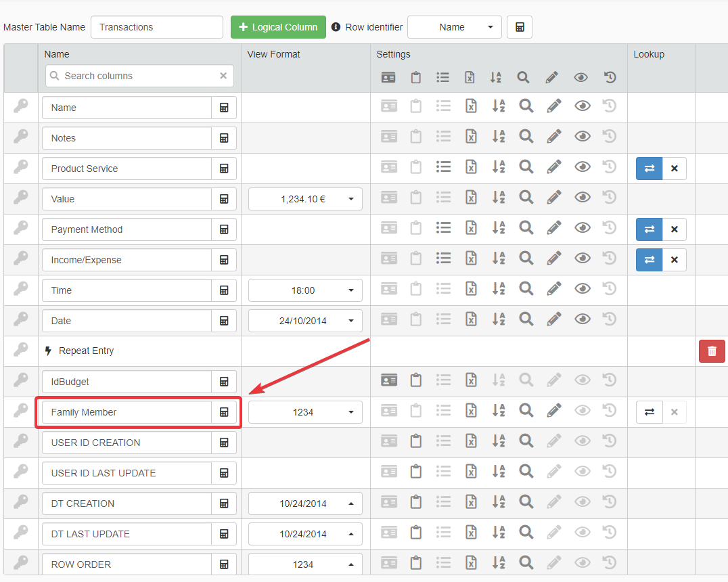728x582 pixels.
Task: Click the search magnifier icon in the Date row
Action: point(526,319)
